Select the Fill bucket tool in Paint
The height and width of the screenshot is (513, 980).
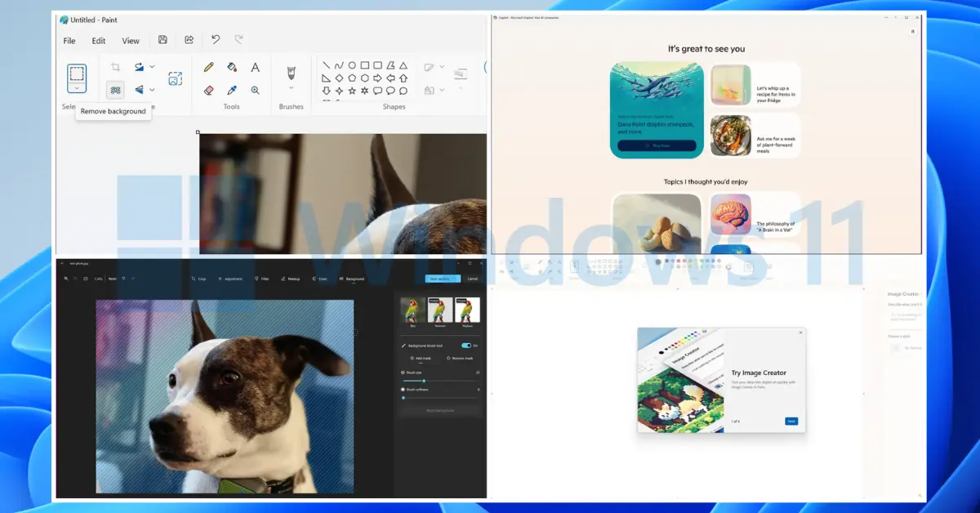[x=232, y=67]
